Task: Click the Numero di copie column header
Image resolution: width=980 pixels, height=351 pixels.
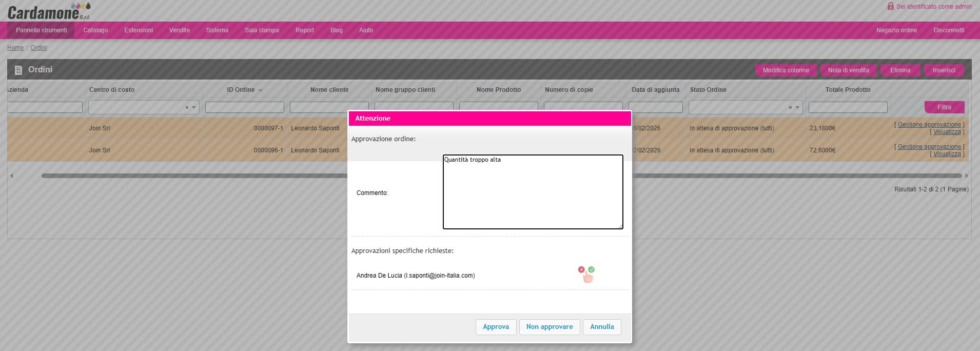Action: pos(569,90)
